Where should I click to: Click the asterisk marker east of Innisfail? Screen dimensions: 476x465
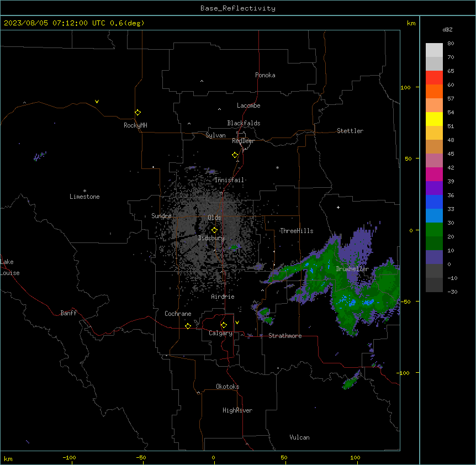click(x=277, y=168)
